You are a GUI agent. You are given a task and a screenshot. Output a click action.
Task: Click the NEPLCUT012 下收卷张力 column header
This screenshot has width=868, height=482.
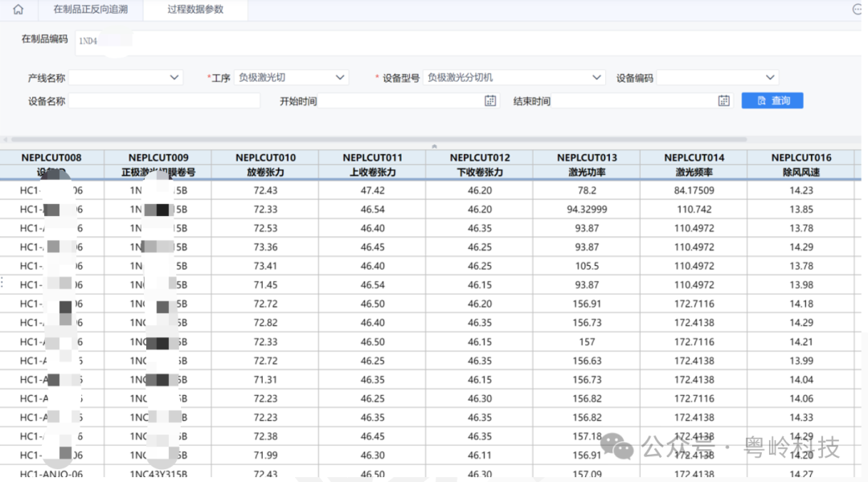[x=479, y=165]
